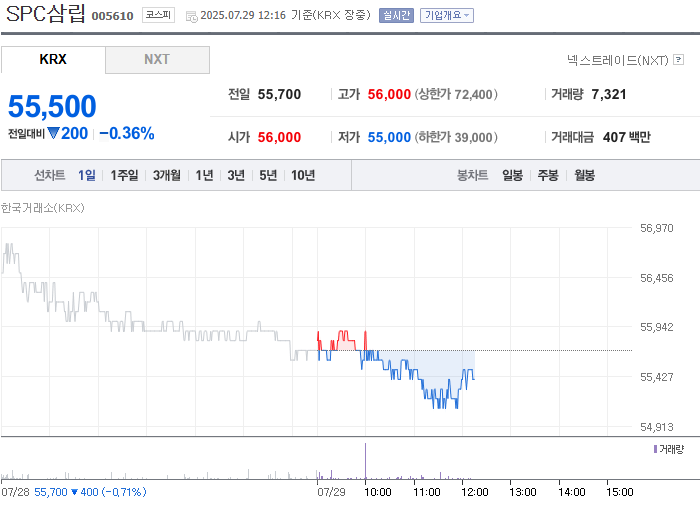Click the 한국거래소(KRX) chart caption
This screenshot has width=700, height=505.
coord(42,208)
